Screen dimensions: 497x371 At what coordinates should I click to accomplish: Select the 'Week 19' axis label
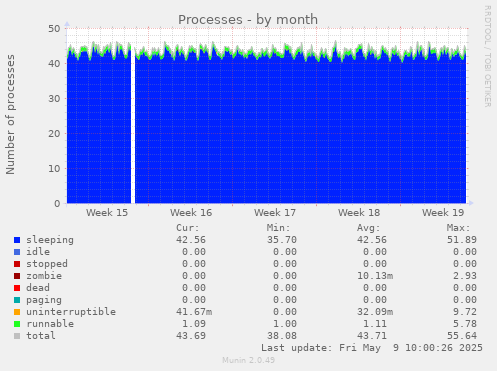(443, 213)
